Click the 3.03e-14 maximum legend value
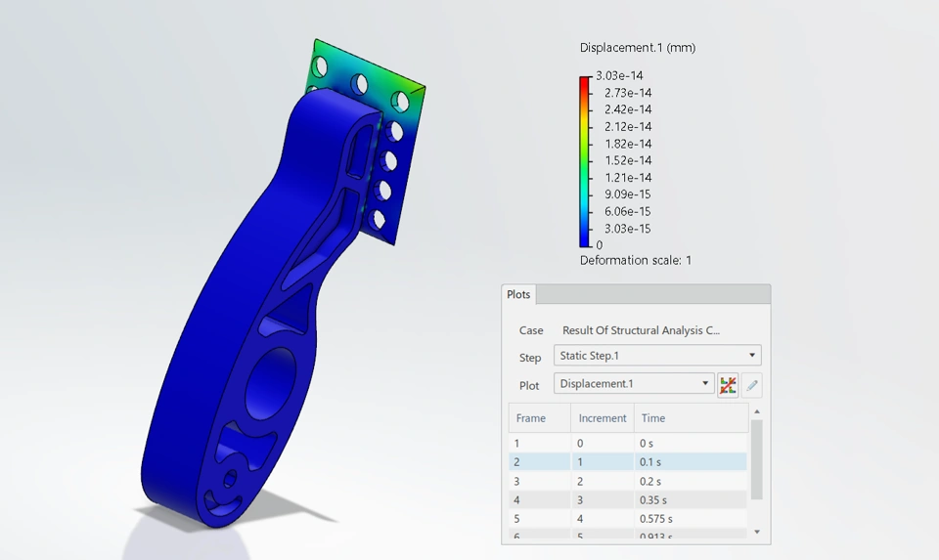 (619, 76)
